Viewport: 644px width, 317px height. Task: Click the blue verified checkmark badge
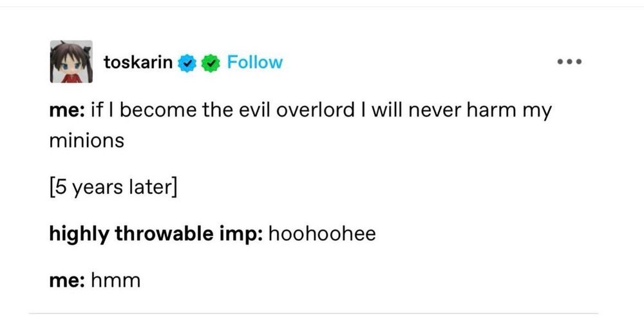point(186,62)
